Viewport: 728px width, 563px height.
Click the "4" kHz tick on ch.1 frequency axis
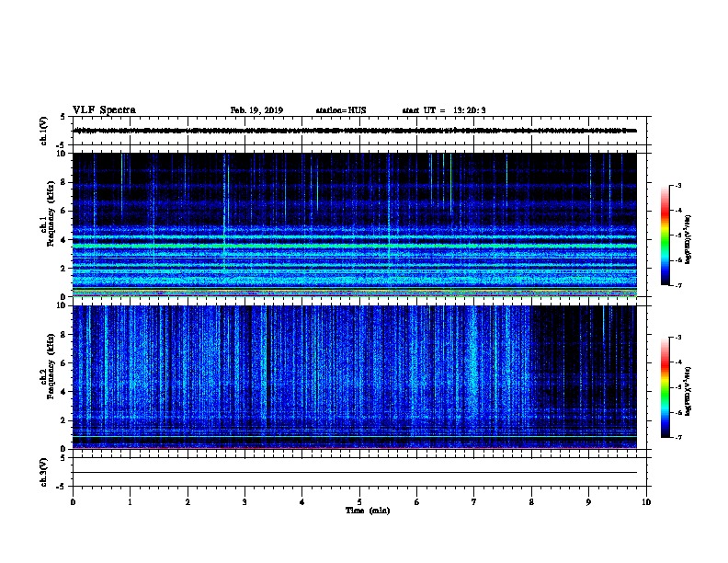63,240
